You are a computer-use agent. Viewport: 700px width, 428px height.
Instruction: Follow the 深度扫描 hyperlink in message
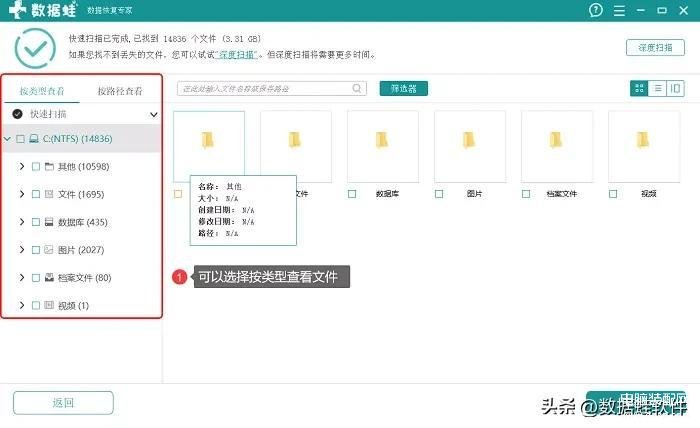tap(236, 55)
